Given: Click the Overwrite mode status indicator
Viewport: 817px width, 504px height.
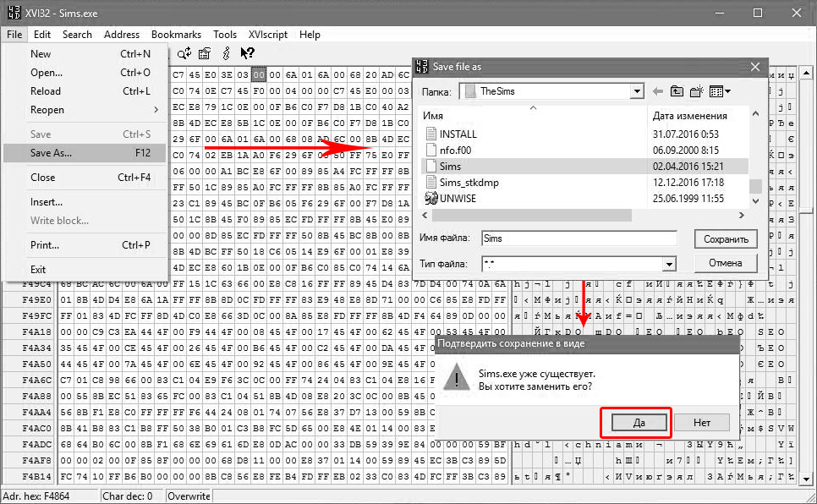Looking at the screenshot, I should pyautogui.click(x=189, y=496).
